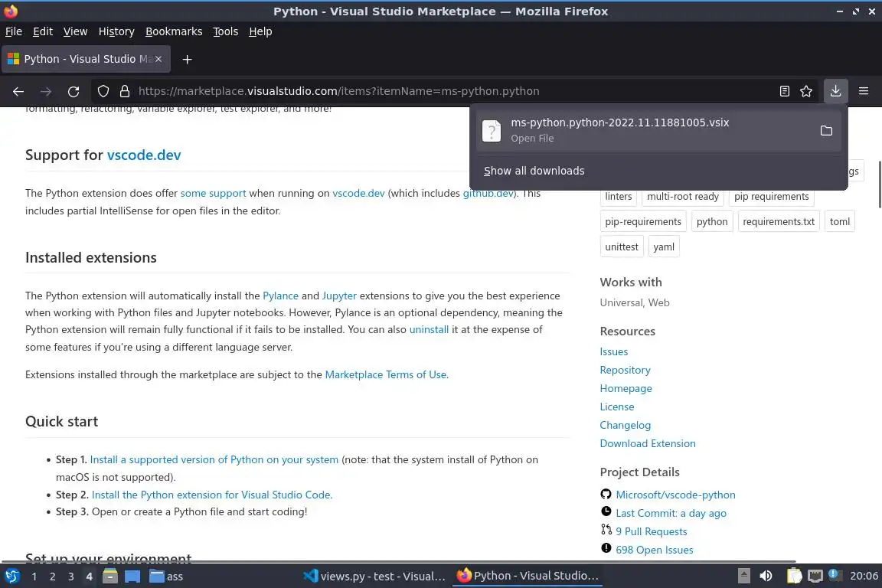This screenshot has width=882, height=588.
Task: Open the License link
Action: (616, 407)
